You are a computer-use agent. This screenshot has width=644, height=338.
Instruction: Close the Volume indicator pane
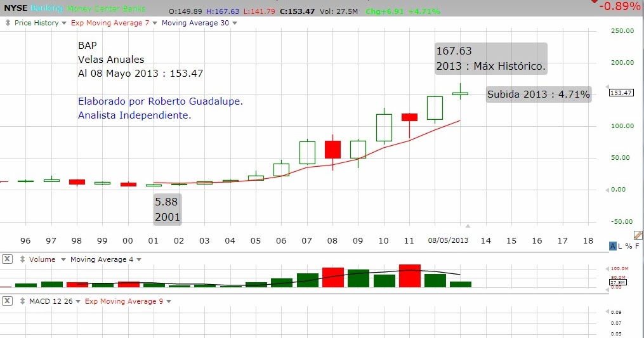7,259
